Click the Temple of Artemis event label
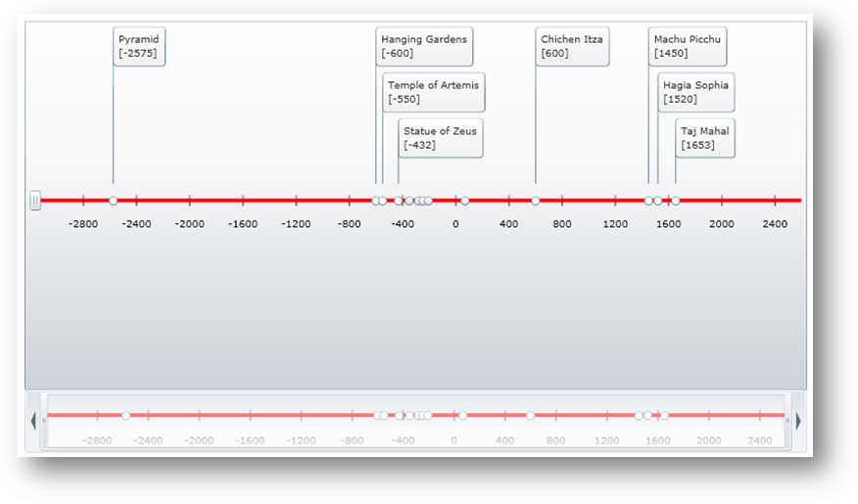 [433, 92]
